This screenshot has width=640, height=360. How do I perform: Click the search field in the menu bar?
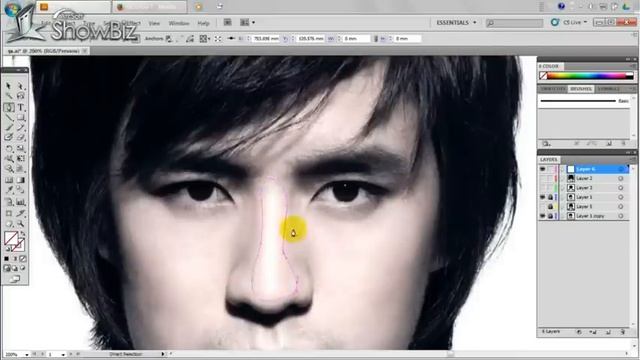[514, 23]
